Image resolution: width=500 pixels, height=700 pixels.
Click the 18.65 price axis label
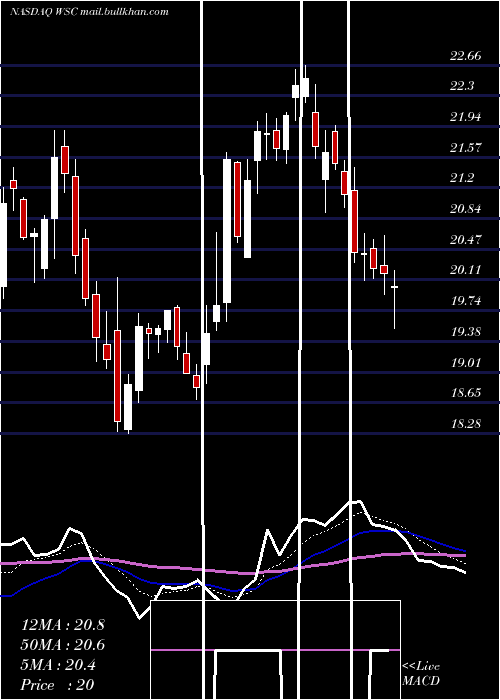[x=466, y=393]
